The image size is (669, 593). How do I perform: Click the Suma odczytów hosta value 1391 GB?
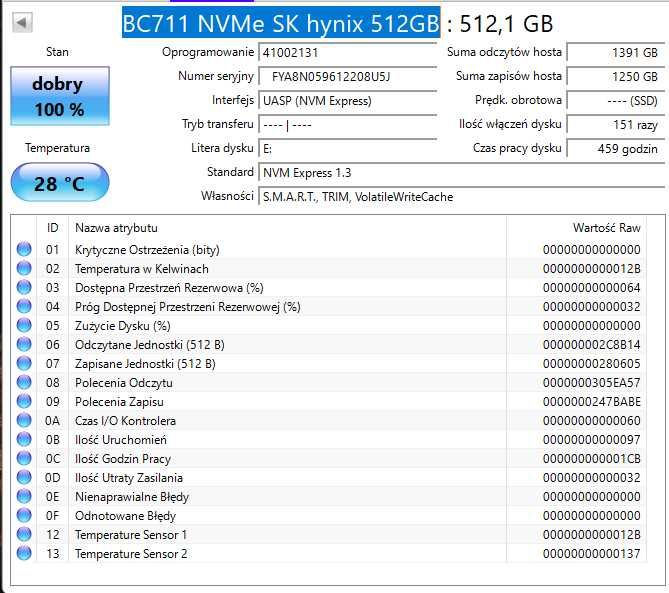(616, 52)
